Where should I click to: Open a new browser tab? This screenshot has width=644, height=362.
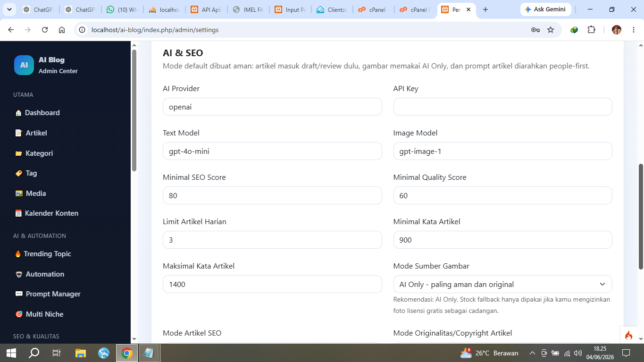point(485,9)
